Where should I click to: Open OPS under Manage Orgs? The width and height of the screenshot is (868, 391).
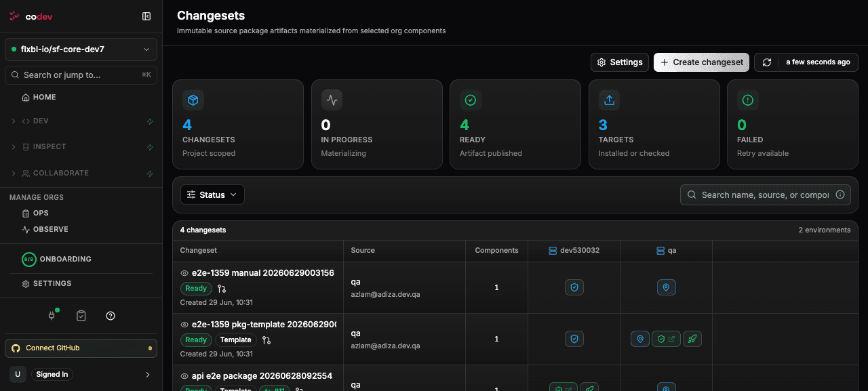(x=36, y=213)
